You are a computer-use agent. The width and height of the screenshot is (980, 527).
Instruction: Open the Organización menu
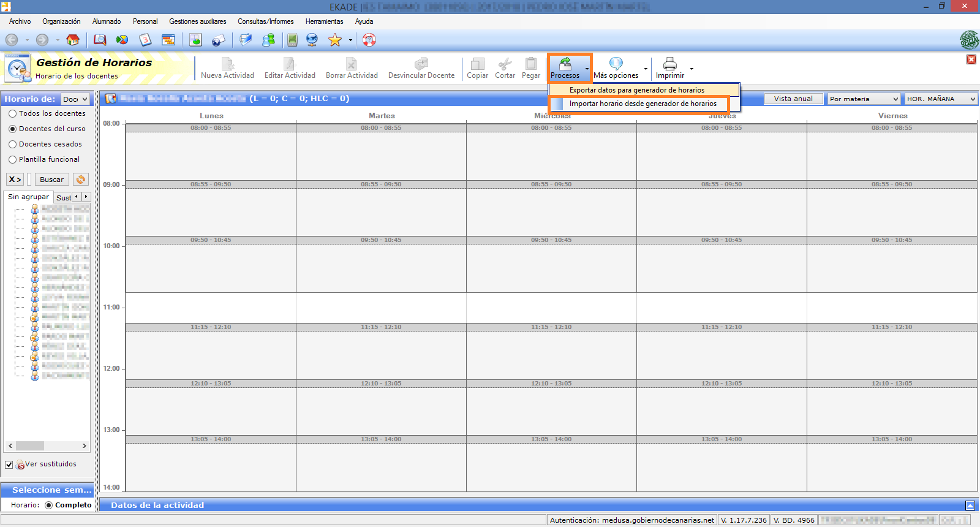(61, 21)
